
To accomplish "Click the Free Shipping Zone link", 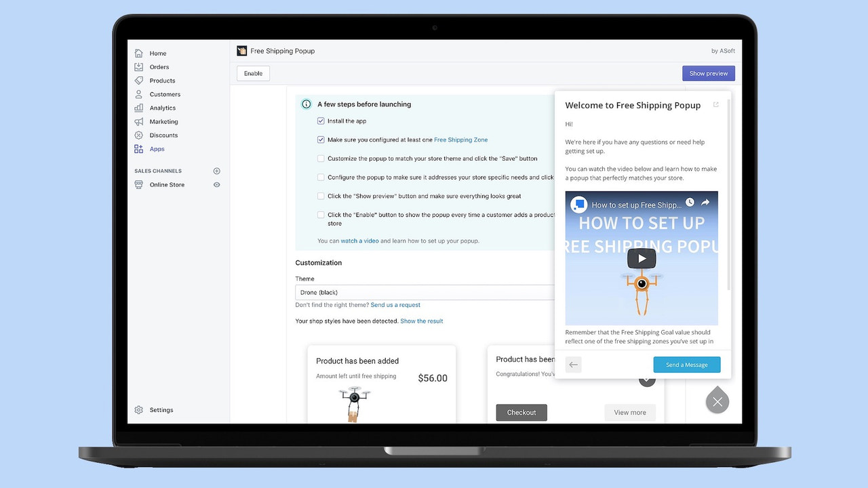I will click(460, 140).
